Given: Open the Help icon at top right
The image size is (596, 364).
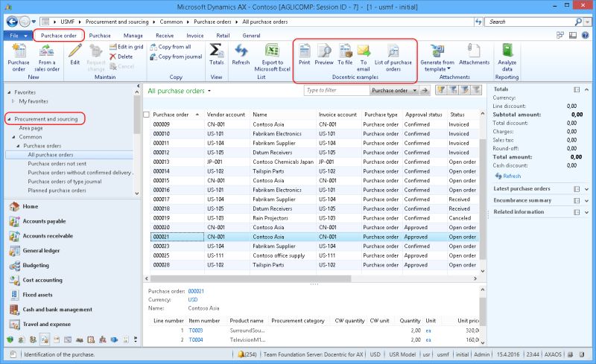Looking at the screenshot, I should [x=585, y=35].
